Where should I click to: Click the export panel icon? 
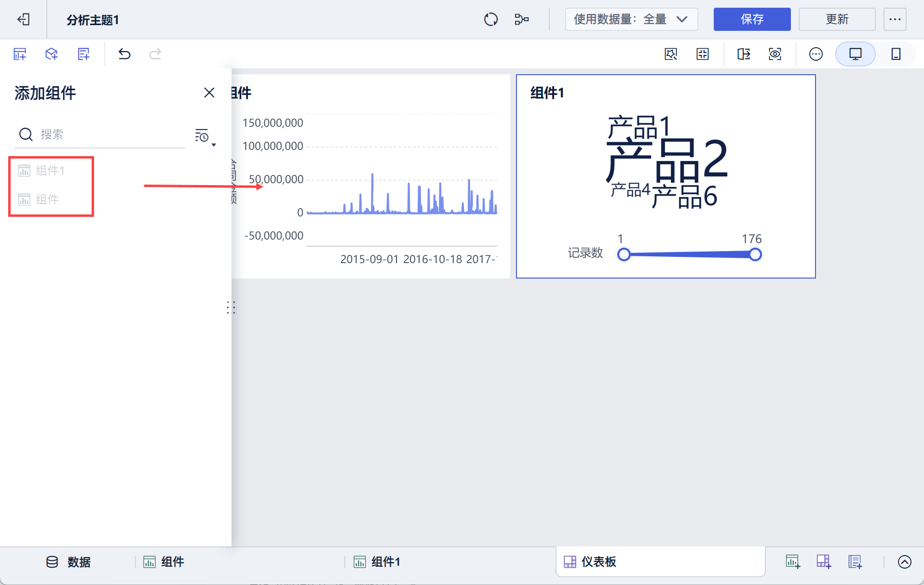pos(744,54)
